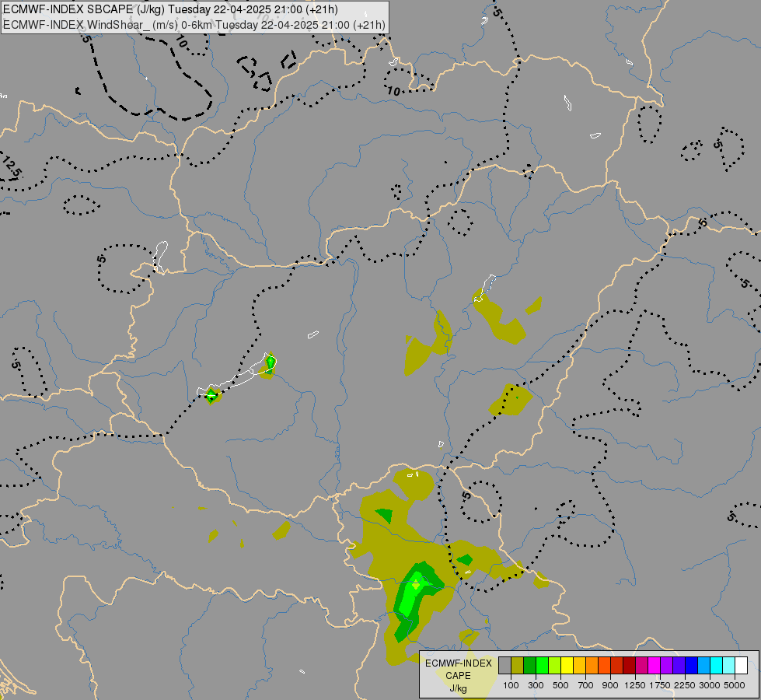Click the cyan swatch right of 3000
Screen dimensions: 761x700
coord(717,666)
